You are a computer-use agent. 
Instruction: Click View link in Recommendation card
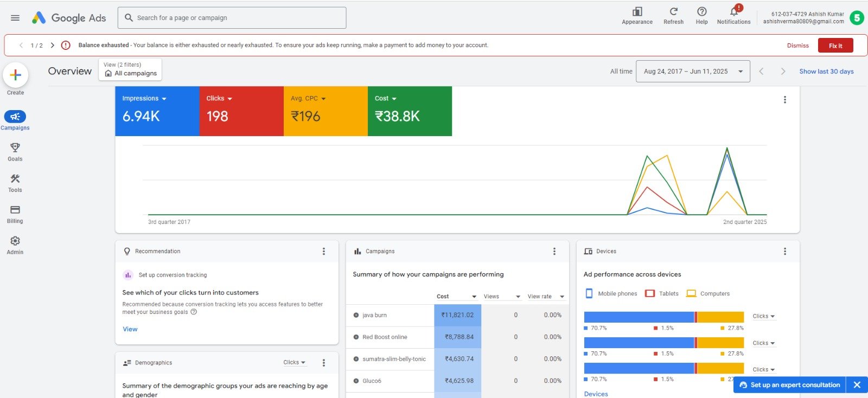pyautogui.click(x=130, y=329)
